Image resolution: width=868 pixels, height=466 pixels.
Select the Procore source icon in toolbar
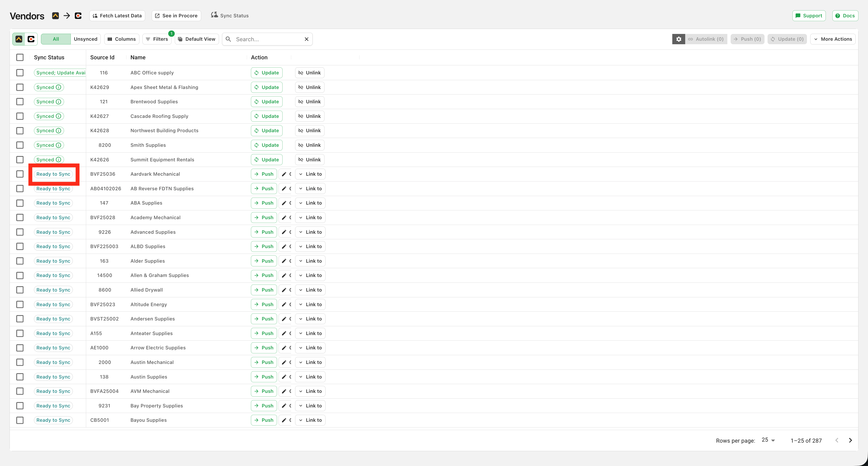click(x=19, y=39)
